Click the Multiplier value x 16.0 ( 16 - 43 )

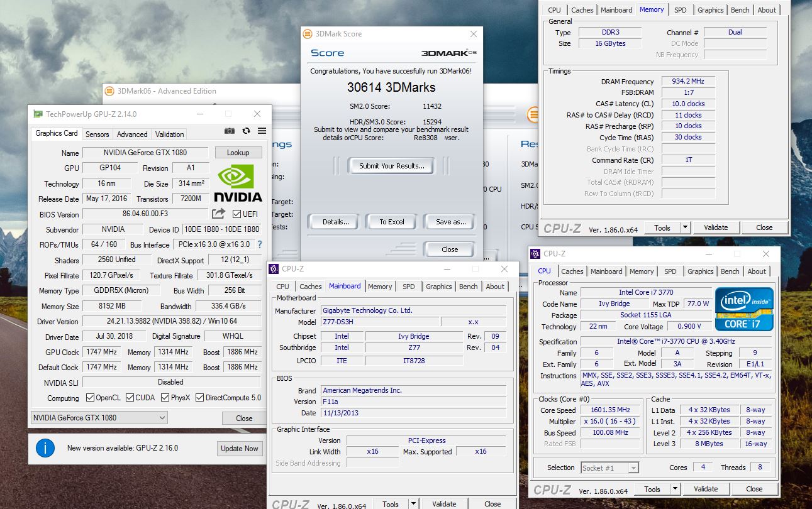[611, 422]
